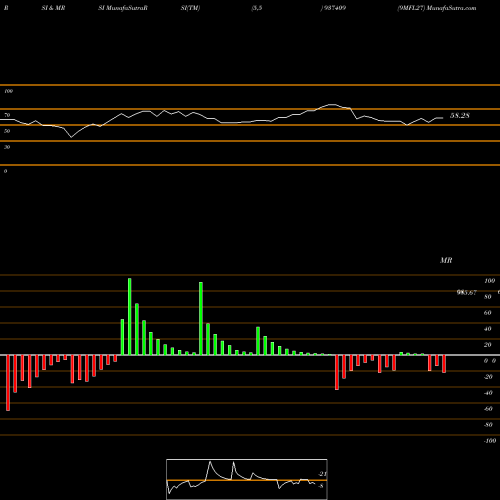The width and height of the screenshot is (500, 500).
Task: Click the tallest green MR histogram bar
Action: pos(130,317)
